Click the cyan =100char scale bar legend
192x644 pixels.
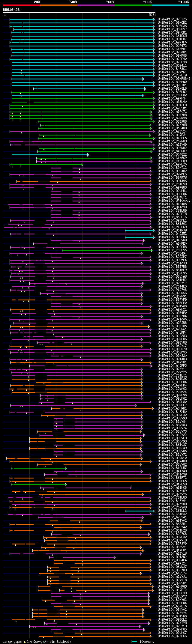point(134,641)
